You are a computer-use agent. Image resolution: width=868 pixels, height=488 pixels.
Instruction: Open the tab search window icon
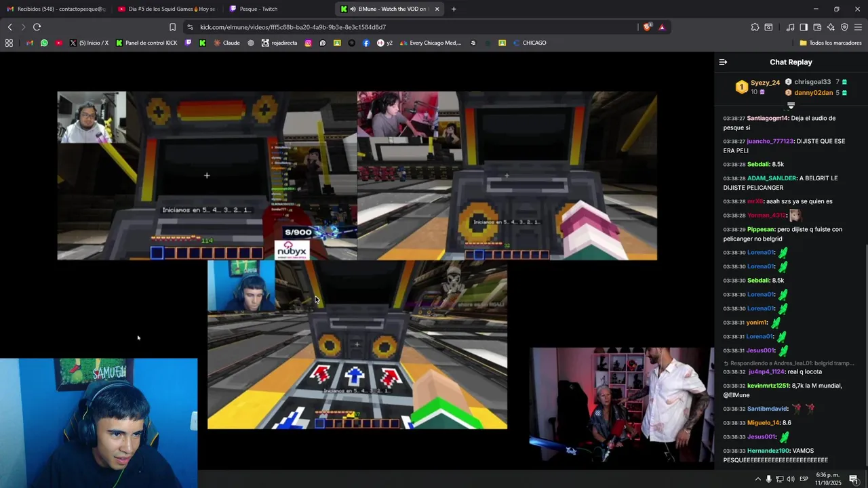tap(768, 27)
